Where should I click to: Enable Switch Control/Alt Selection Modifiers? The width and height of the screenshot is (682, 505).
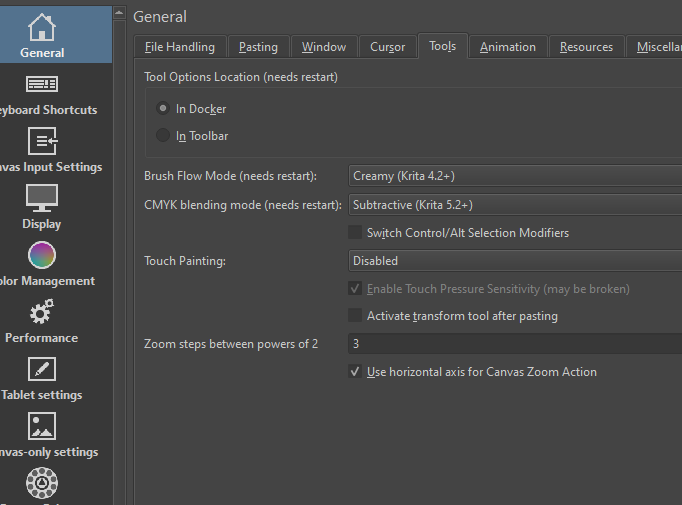point(355,233)
